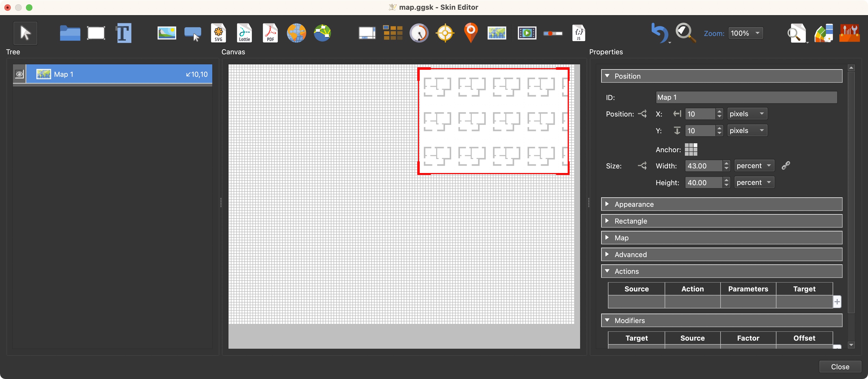Image resolution: width=868 pixels, height=379 pixels.
Task: Toggle the width-height aspect ratio link
Action: (785, 165)
